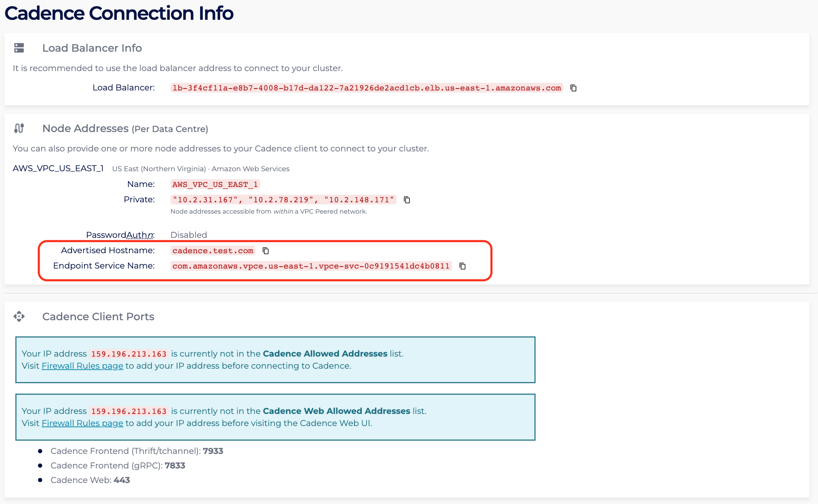Copy the Load Balancer address
818x504 pixels.
click(x=573, y=88)
